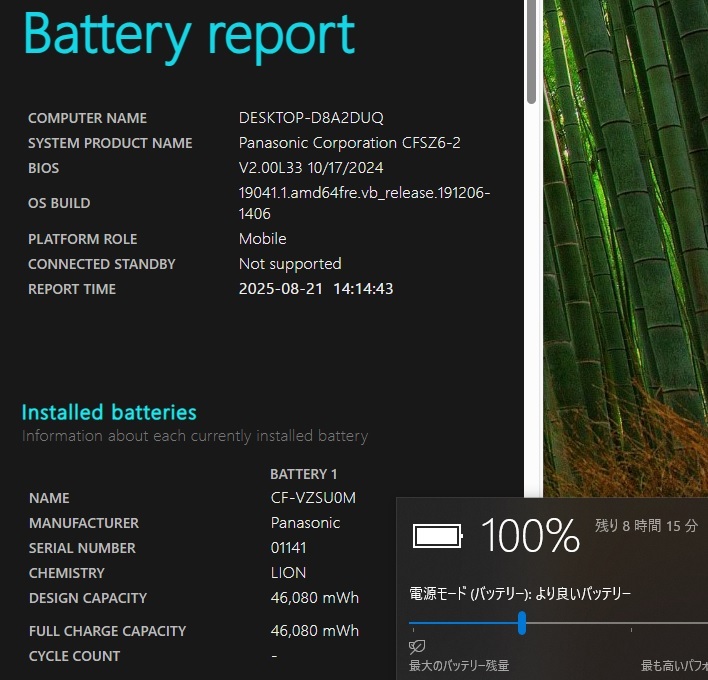The image size is (708, 680).
Task: Select the full charge capacity 46,080 mWh value
Action: (x=315, y=631)
